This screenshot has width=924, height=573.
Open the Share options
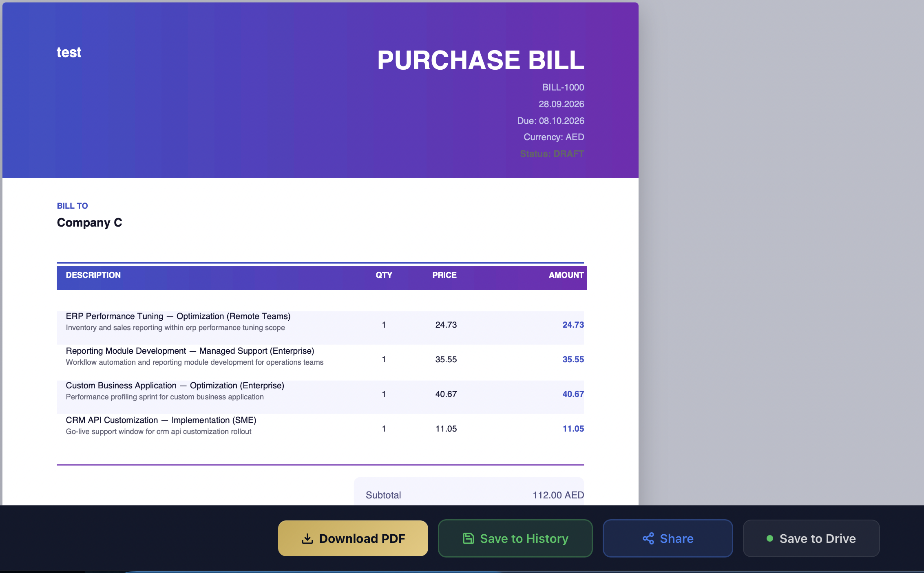coord(668,538)
